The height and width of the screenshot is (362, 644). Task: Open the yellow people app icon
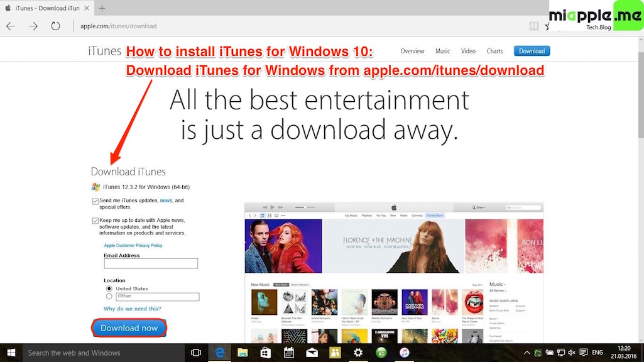point(335,353)
